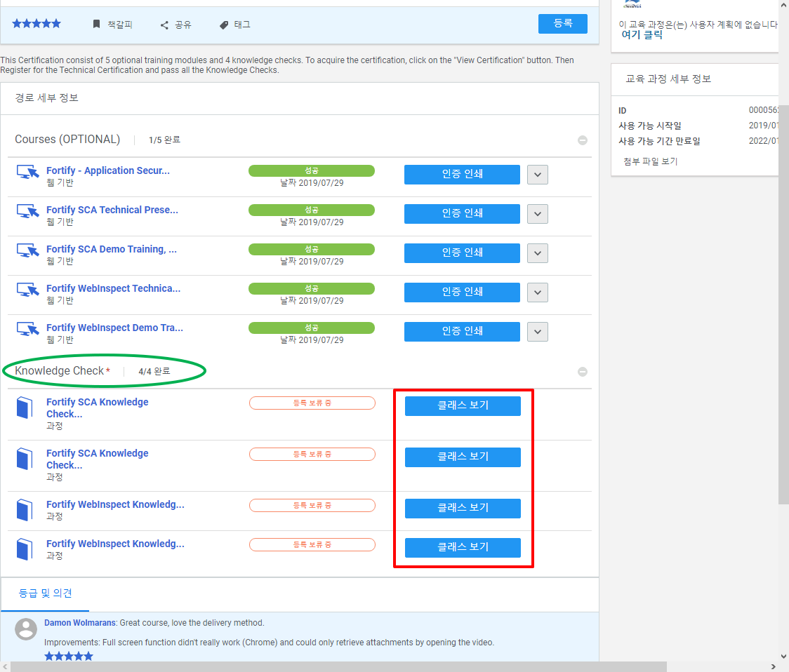Click the 태그 tag icon
789x672 pixels.
click(x=224, y=25)
